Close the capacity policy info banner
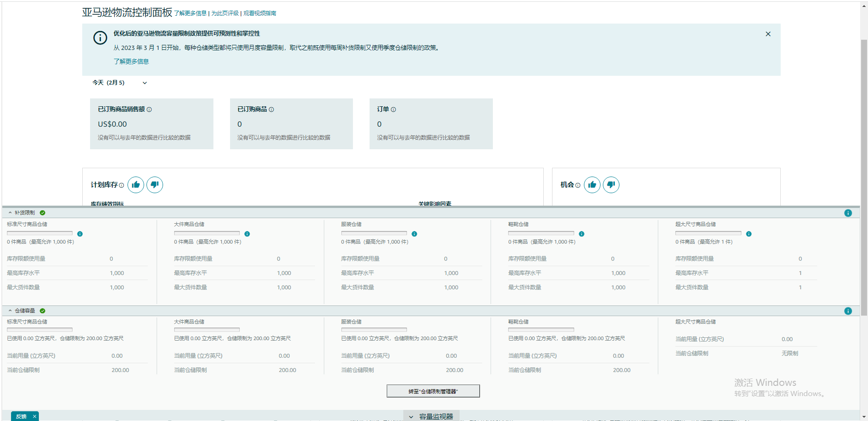Image resolution: width=868 pixels, height=421 pixels. (768, 34)
